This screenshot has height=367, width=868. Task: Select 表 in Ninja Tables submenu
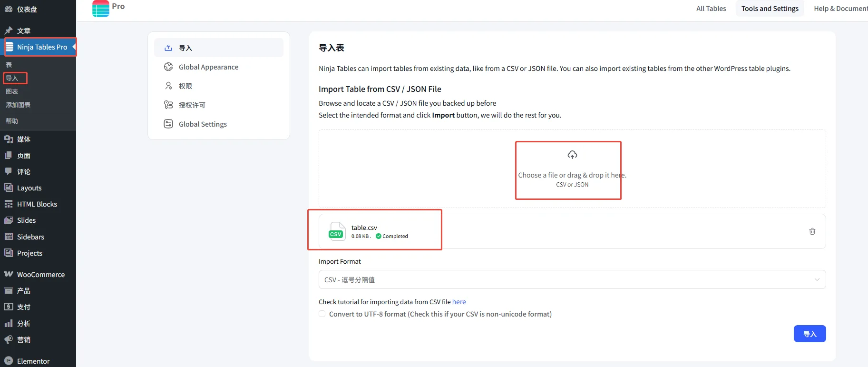(9, 65)
